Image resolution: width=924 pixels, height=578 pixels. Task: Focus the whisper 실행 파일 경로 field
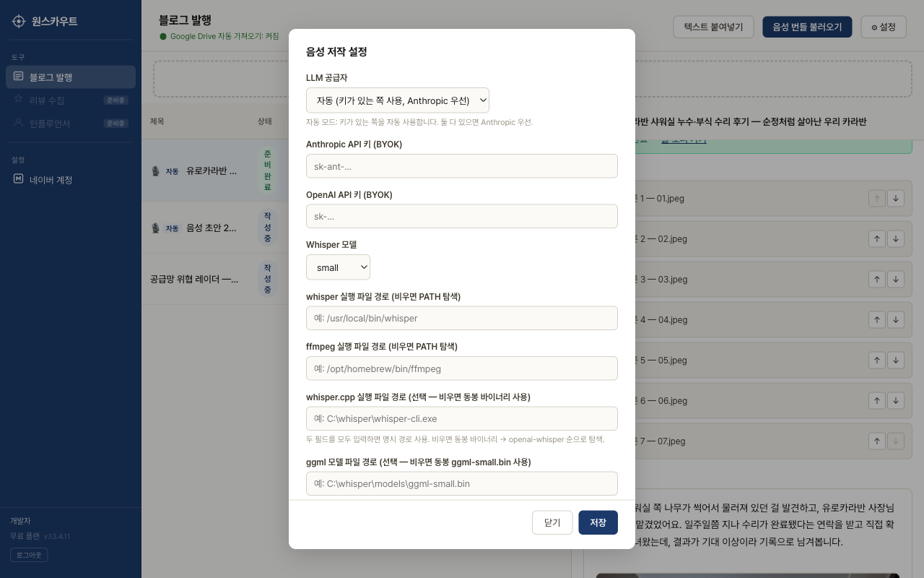(462, 318)
